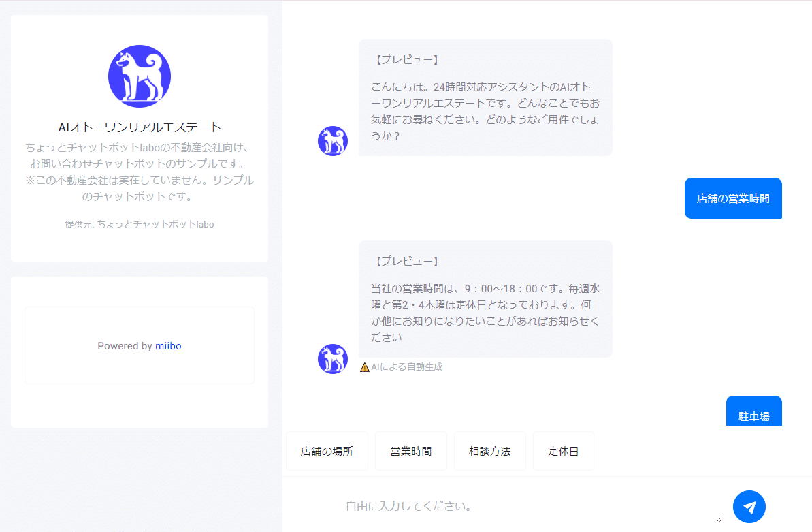Click the blue circular avatar above the chatbot title
This screenshot has height=532, width=812.
(x=140, y=76)
